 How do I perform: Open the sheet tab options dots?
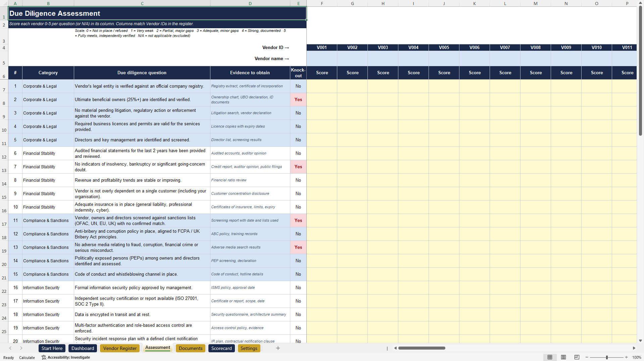387,348
